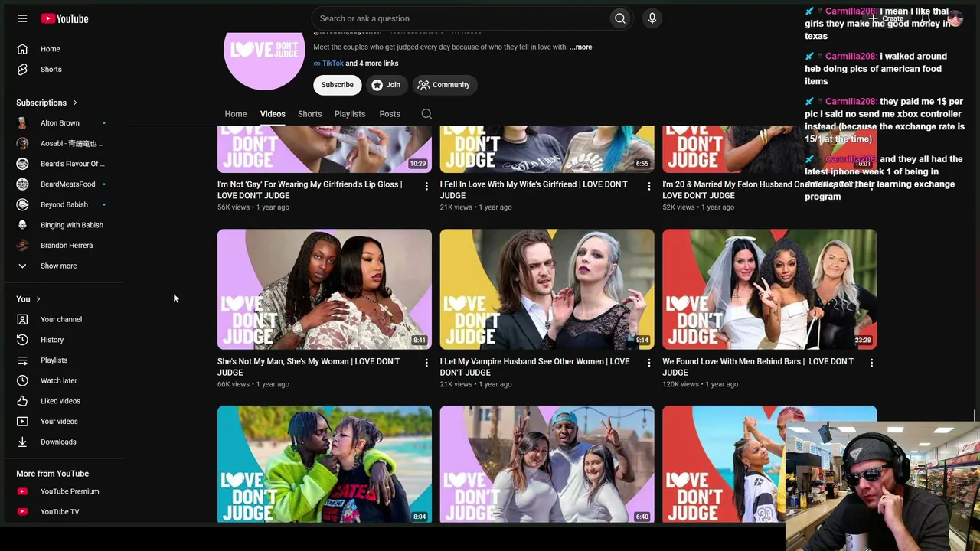Play the 6:40 video thumbnail

547,464
